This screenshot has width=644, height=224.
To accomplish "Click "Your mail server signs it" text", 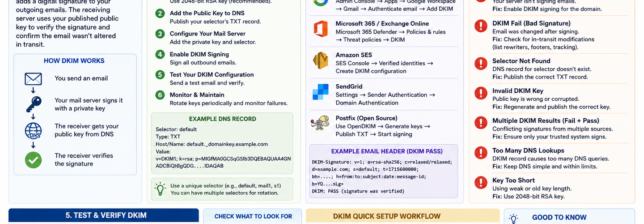I will [89, 100].
